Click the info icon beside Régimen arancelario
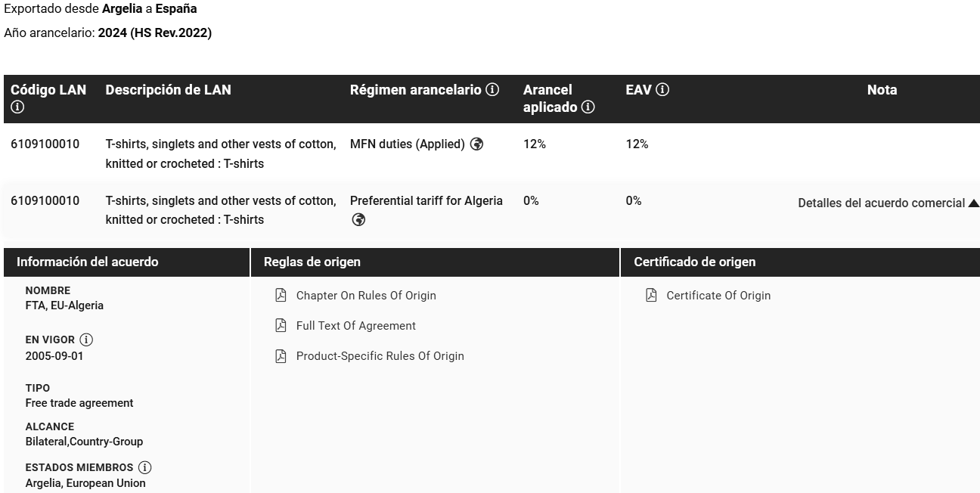The width and height of the screenshot is (980, 493). click(492, 90)
